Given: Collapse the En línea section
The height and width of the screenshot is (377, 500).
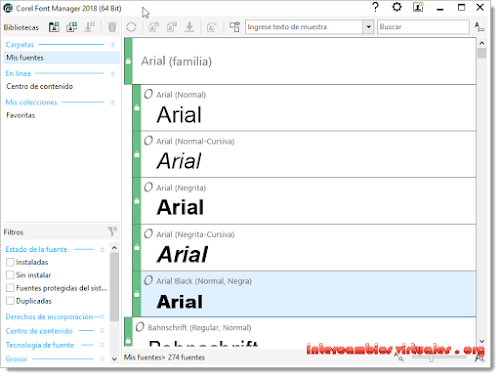Looking at the screenshot, I should tap(113, 73).
